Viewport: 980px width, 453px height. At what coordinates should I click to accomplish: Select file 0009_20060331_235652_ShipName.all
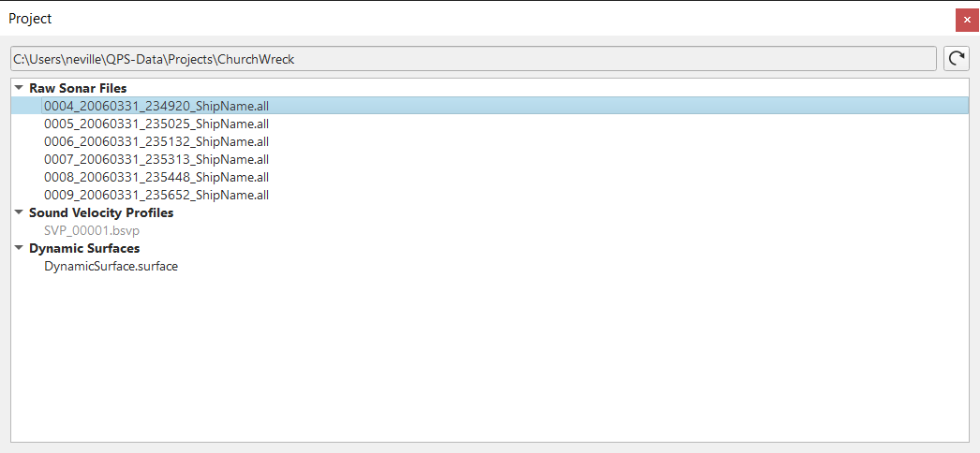[x=156, y=195]
